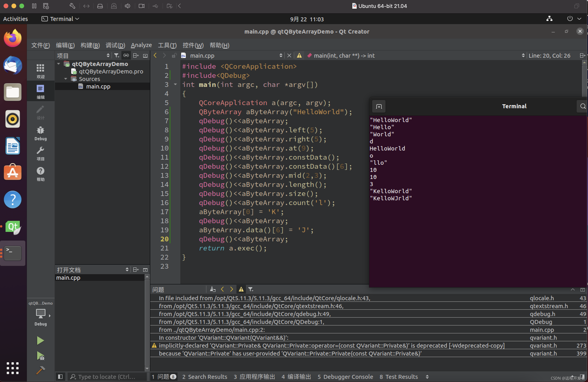This screenshot has height=382, width=588.
Task: Split the editor view
Action: coord(582,56)
